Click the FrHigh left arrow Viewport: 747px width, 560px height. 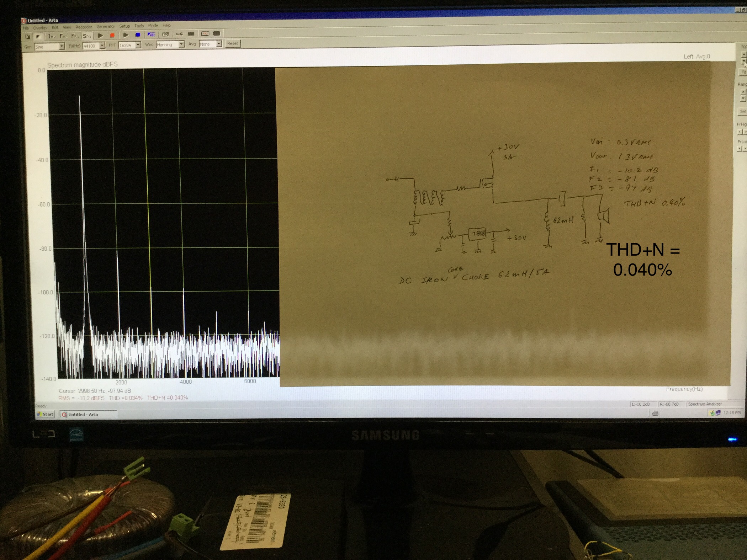tap(740, 132)
